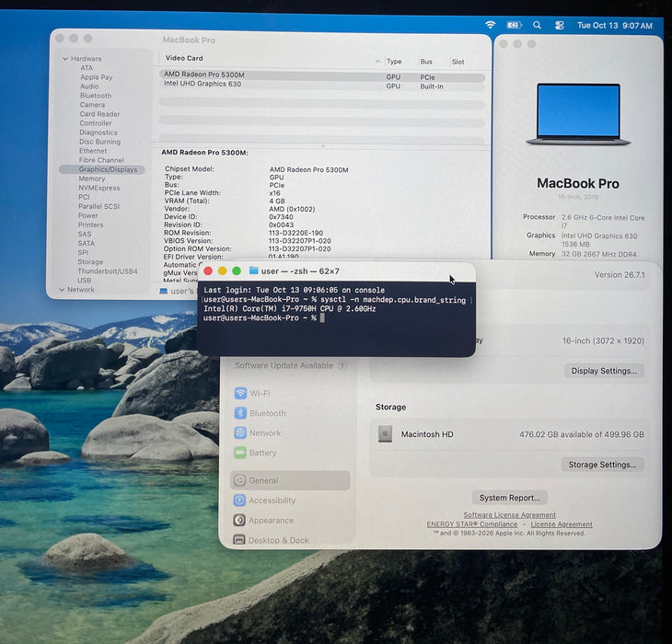
Task: Select Thunderbolt/USB4 in Hardware tree
Action: (x=107, y=271)
